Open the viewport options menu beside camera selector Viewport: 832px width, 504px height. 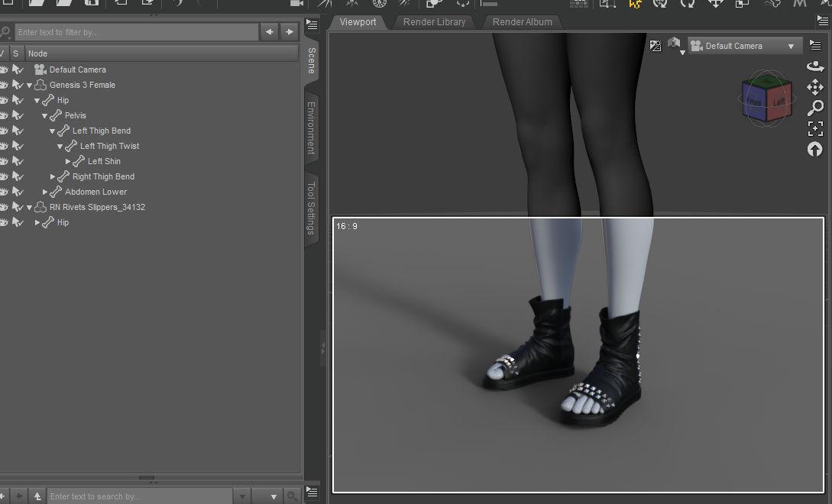point(815,46)
